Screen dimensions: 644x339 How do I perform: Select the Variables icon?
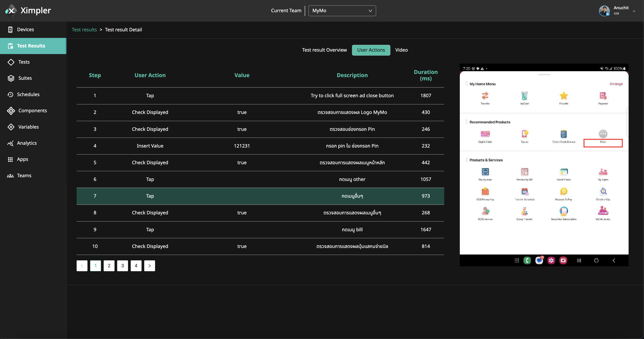[11, 127]
